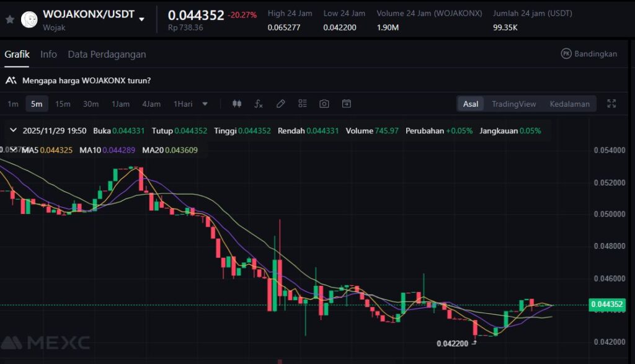Open the WOJAKONX/USDT pair dropdown
The height and width of the screenshot is (364, 635).
click(x=142, y=19)
